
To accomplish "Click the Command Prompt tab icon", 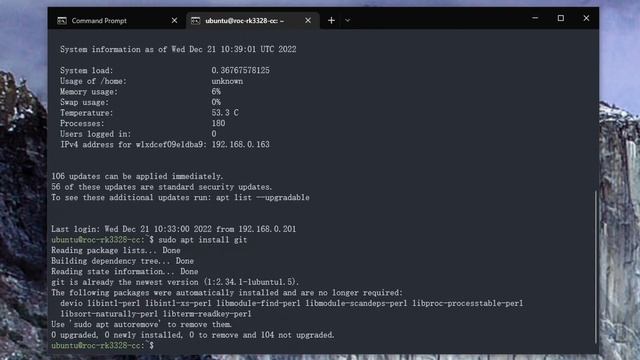I will (x=62, y=20).
